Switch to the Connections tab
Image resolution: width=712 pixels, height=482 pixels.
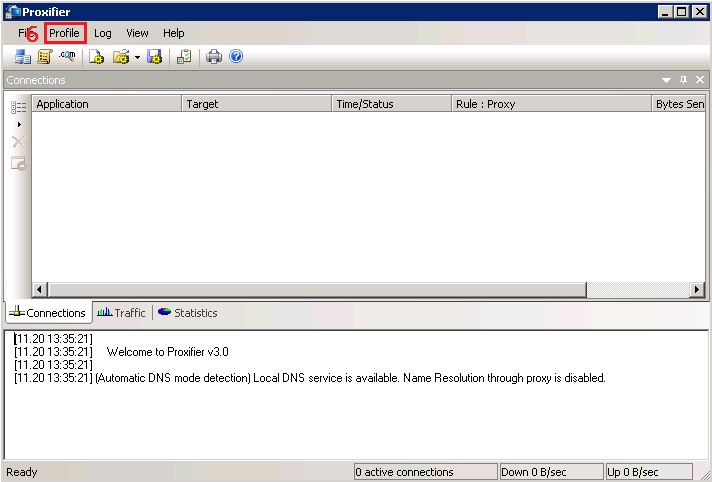click(48, 313)
